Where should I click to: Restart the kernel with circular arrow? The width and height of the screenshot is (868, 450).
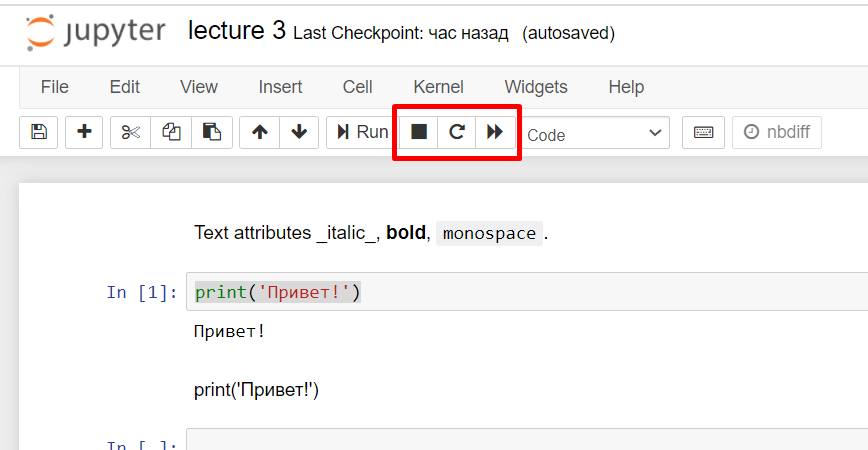point(457,132)
